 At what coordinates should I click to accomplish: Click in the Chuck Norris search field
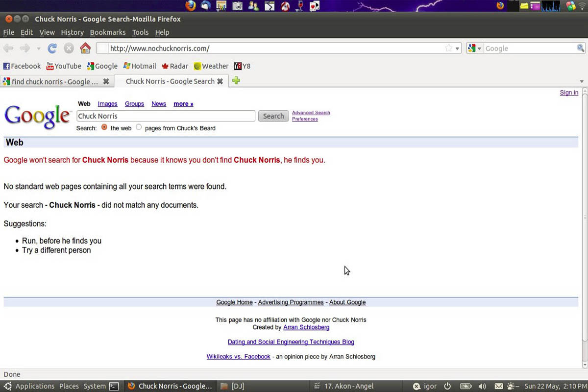[166, 116]
